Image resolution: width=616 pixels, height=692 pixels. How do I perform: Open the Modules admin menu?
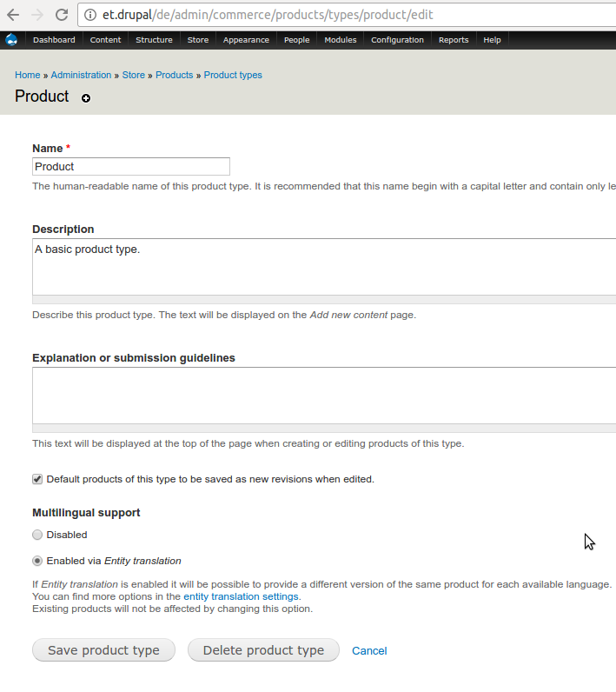pyautogui.click(x=341, y=40)
